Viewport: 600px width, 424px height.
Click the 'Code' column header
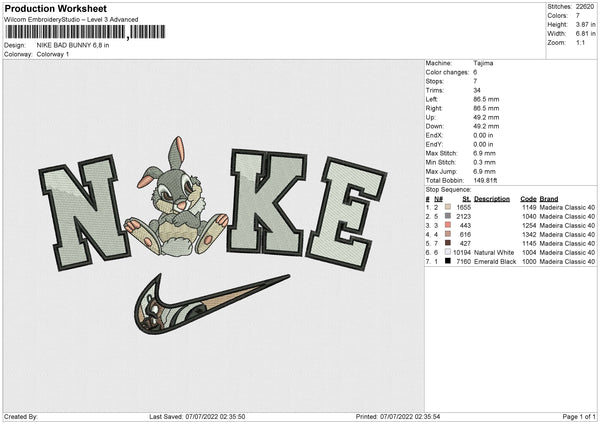[528, 199]
